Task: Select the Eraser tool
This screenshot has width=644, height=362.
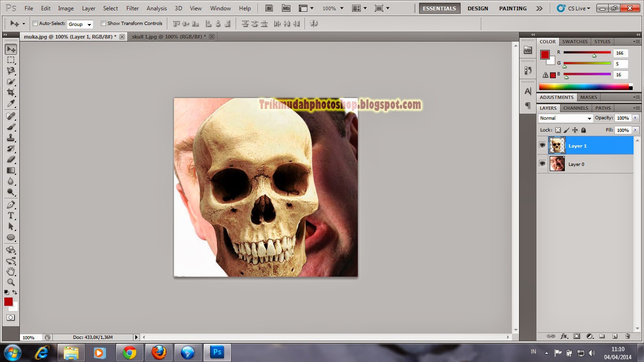Action: coord(11,159)
